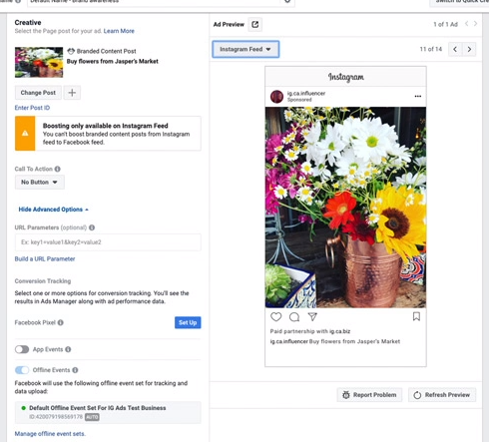Click the orange warning triangle icon
Image resolution: width=489 pixels, height=442 pixels.
[25, 133]
